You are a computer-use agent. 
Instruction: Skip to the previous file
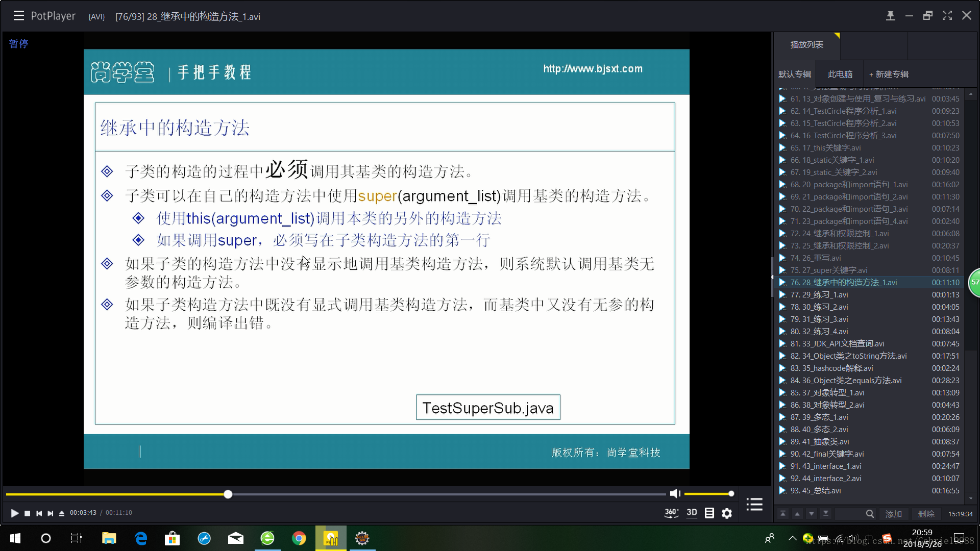(x=39, y=513)
